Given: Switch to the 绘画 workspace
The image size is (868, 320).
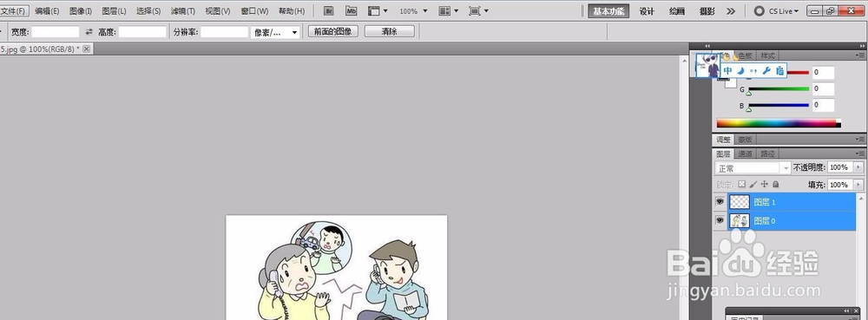Looking at the screenshot, I should pos(676,11).
